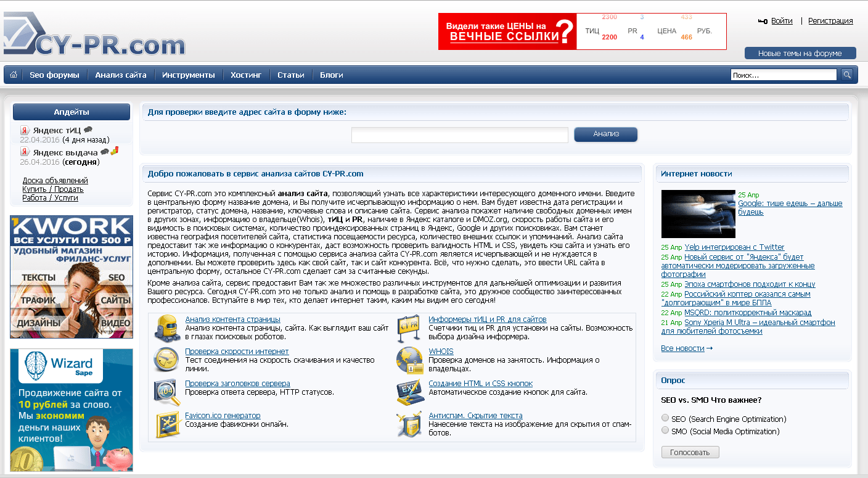Click the home icon in navigation bar
868x478 pixels.
tap(14, 75)
